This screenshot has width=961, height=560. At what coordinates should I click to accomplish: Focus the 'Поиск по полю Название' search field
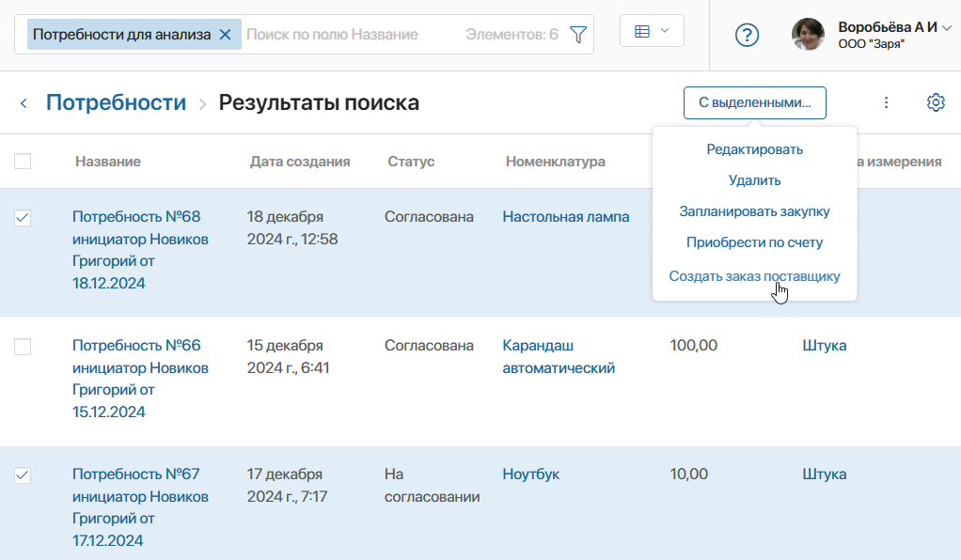pyautogui.click(x=348, y=35)
